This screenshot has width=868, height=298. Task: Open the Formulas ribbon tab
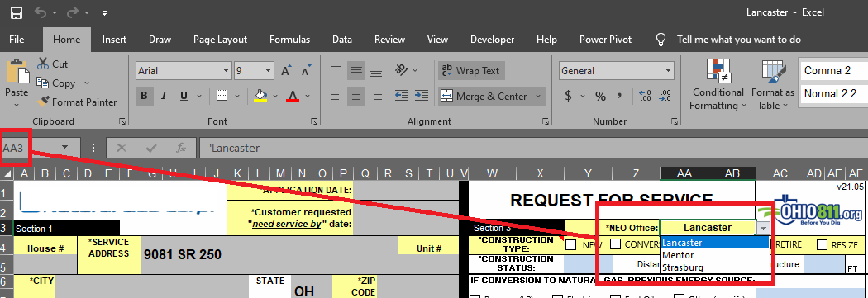coord(289,40)
